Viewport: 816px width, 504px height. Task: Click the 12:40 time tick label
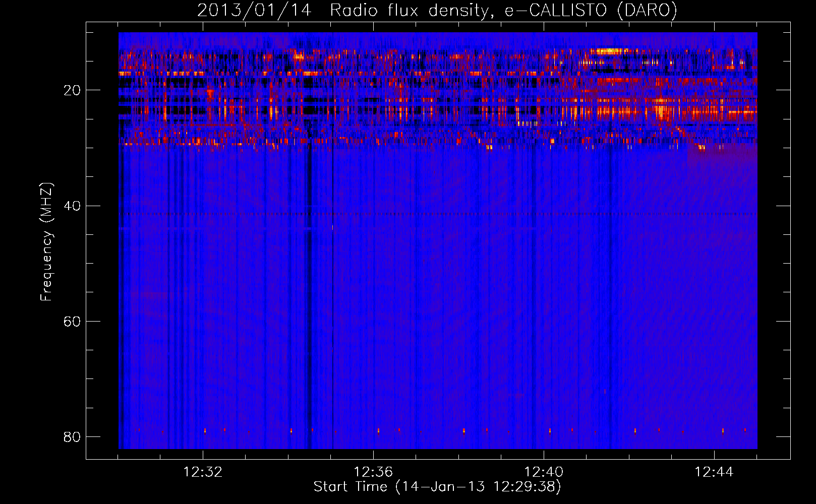(544, 472)
